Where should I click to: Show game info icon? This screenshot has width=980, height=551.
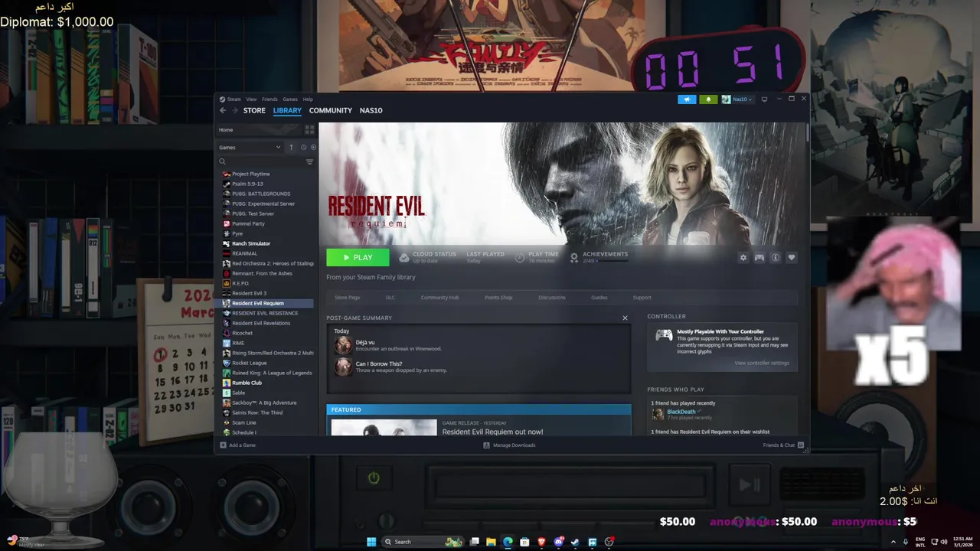(776, 258)
